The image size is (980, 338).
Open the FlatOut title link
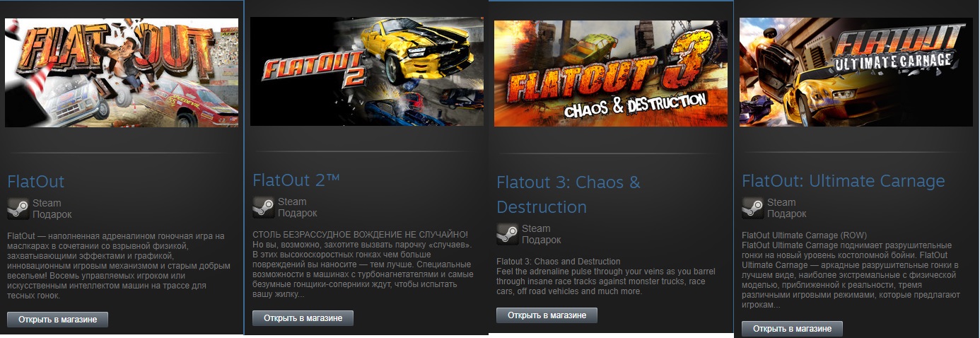tap(35, 182)
